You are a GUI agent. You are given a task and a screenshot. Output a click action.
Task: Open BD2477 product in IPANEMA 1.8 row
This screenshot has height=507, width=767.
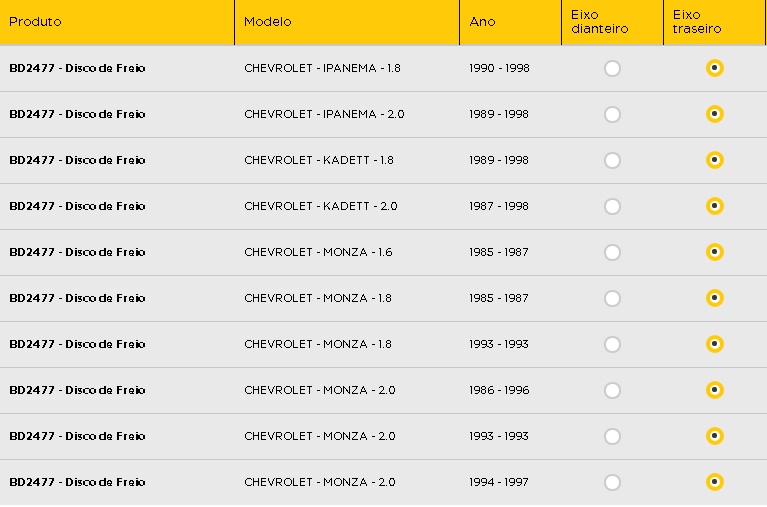point(77,68)
